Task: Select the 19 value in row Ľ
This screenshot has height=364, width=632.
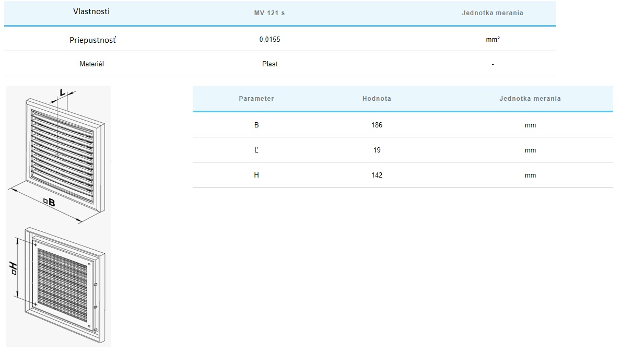Action: click(x=377, y=150)
